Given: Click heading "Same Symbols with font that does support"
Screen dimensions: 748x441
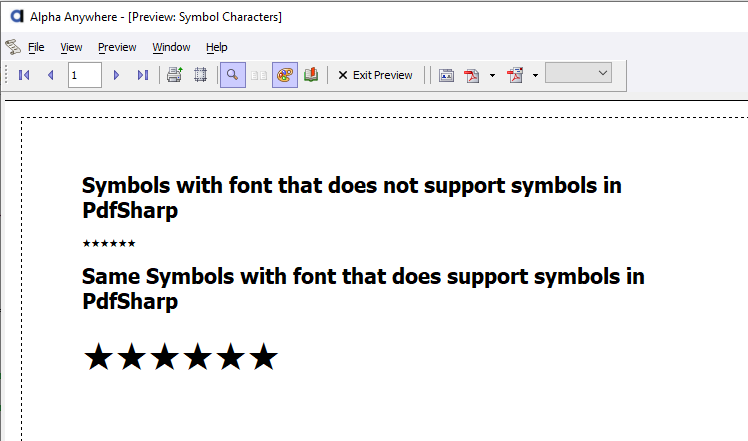Looking at the screenshot, I should (363, 288).
